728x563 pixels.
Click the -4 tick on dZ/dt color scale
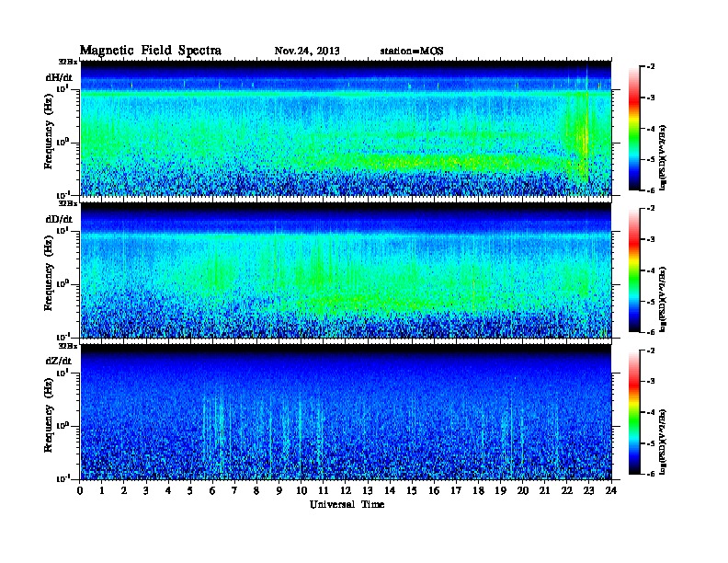pyautogui.click(x=651, y=412)
